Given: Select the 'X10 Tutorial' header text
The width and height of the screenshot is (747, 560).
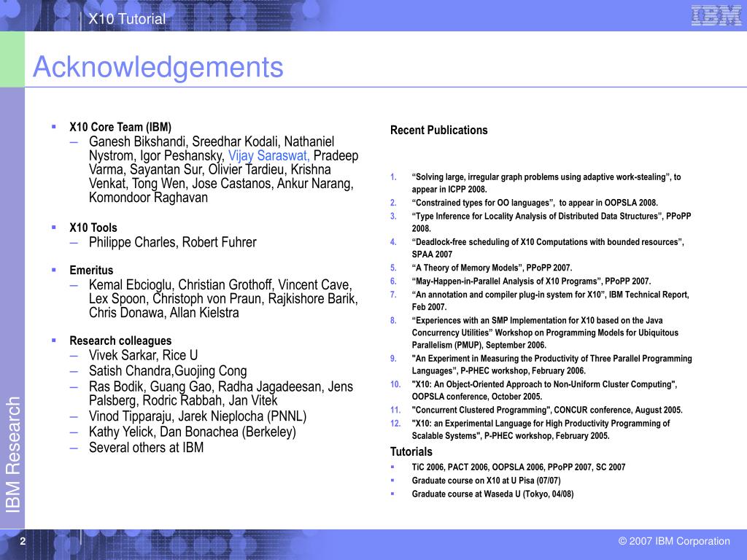Looking at the screenshot, I should tap(127, 18).
